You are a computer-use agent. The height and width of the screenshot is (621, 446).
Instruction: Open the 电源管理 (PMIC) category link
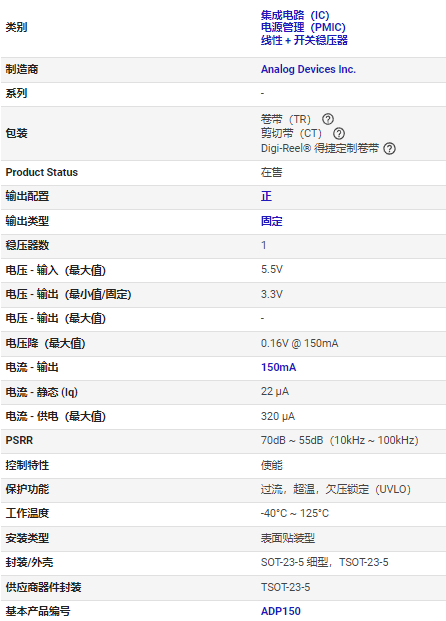[x=303, y=27]
